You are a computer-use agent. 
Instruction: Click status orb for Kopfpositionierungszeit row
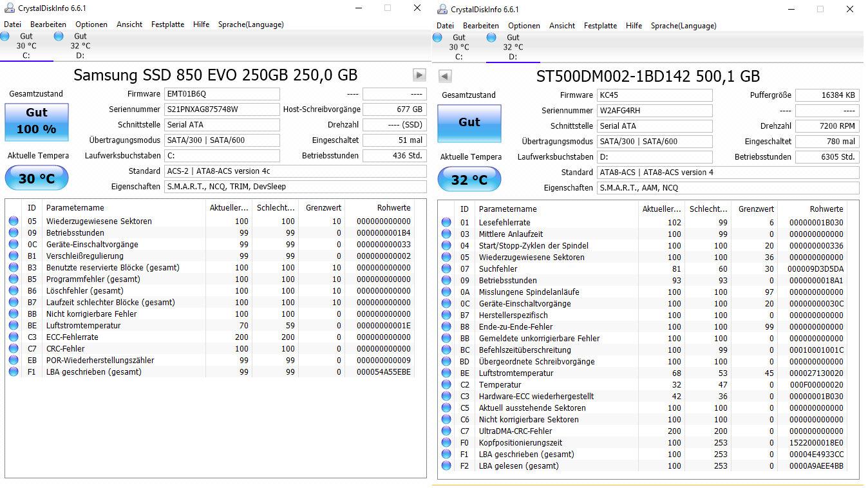[x=446, y=442]
